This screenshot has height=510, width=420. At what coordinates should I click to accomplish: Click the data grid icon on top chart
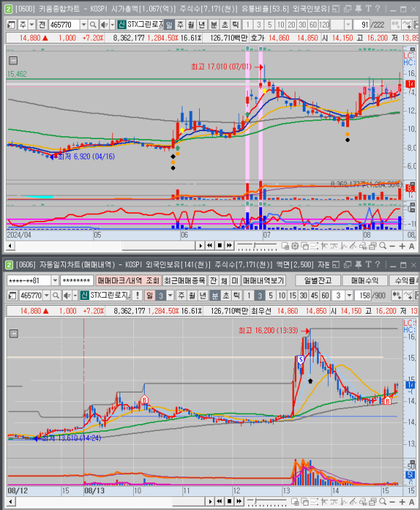tap(13, 61)
